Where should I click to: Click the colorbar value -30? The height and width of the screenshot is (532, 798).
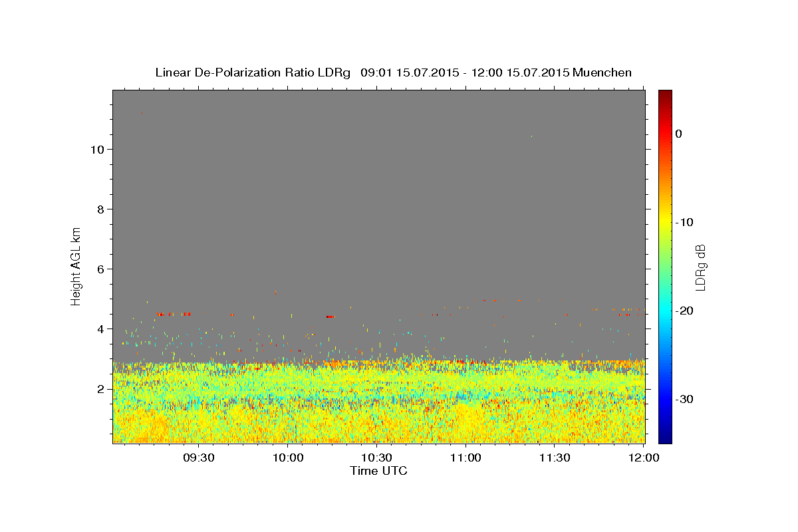pyautogui.click(x=684, y=399)
